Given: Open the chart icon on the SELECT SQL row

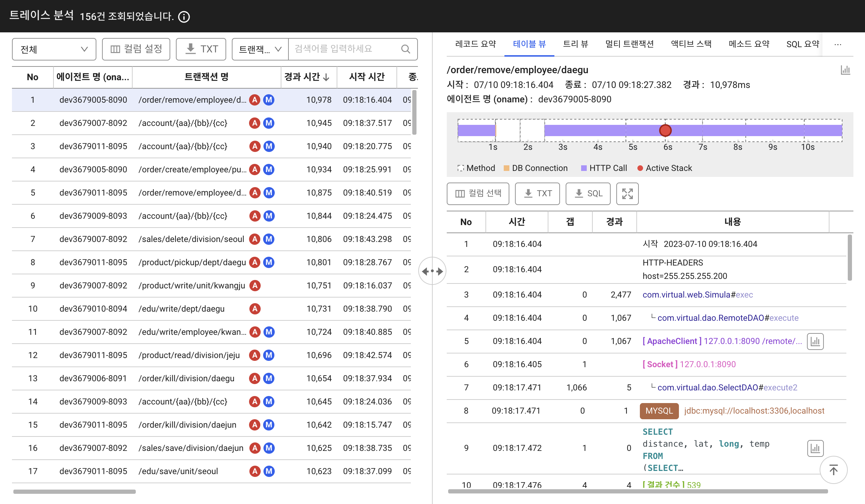Looking at the screenshot, I should click(x=815, y=448).
